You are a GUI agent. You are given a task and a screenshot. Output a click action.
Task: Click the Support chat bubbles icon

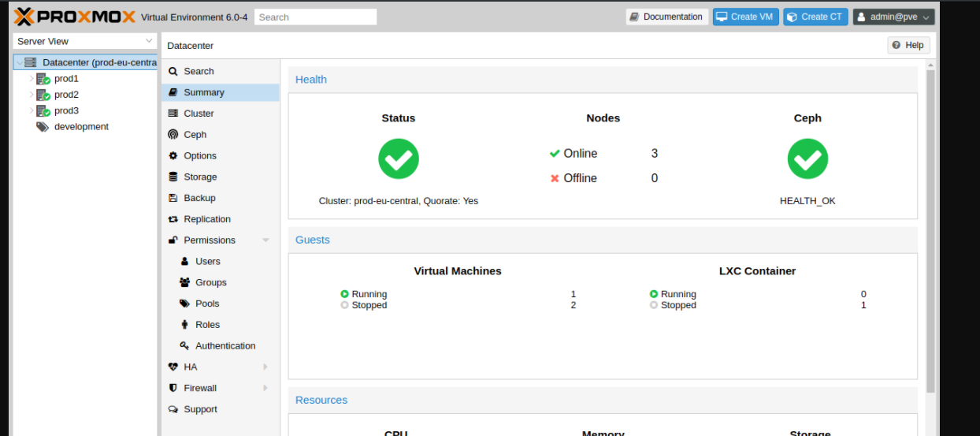[173, 409]
